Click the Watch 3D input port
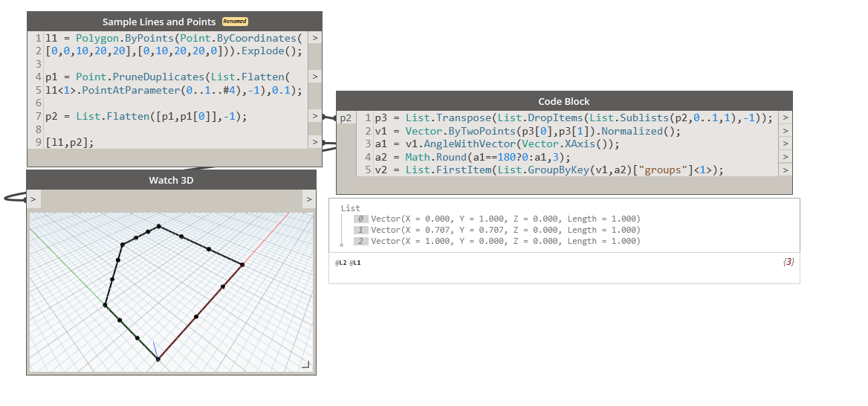This screenshot has height=406, width=868. point(33,199)
